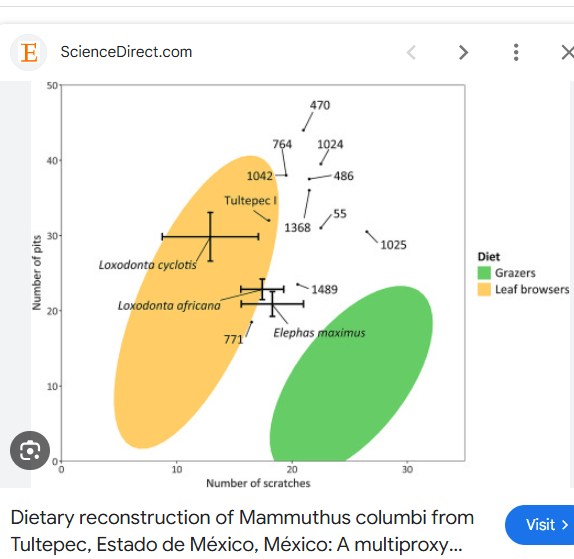This screenshot has width=574, height=559.
Task: Click the green Grazers legend swatch
Action: 484,273
